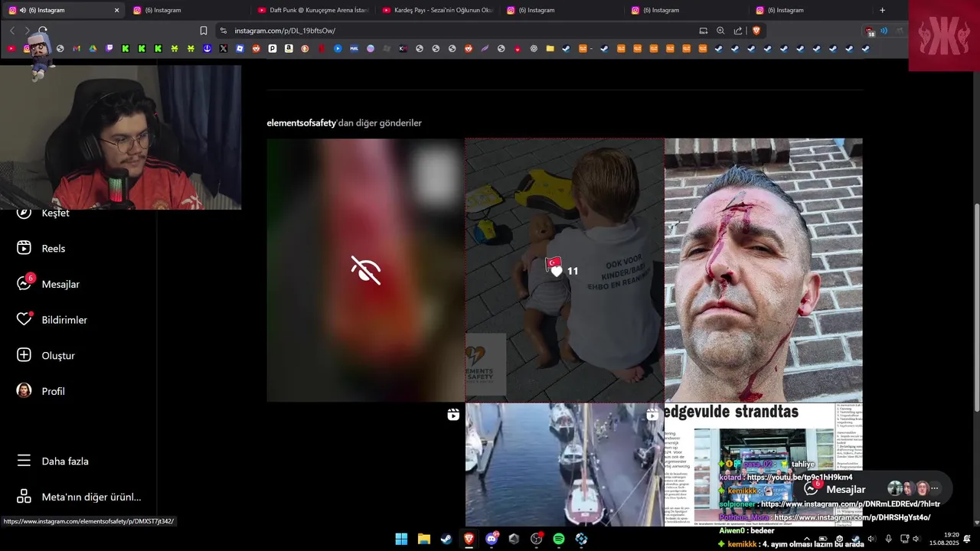Open the X (Twitter) bookmark
The image size is (980, 551).
click(224, 48)
